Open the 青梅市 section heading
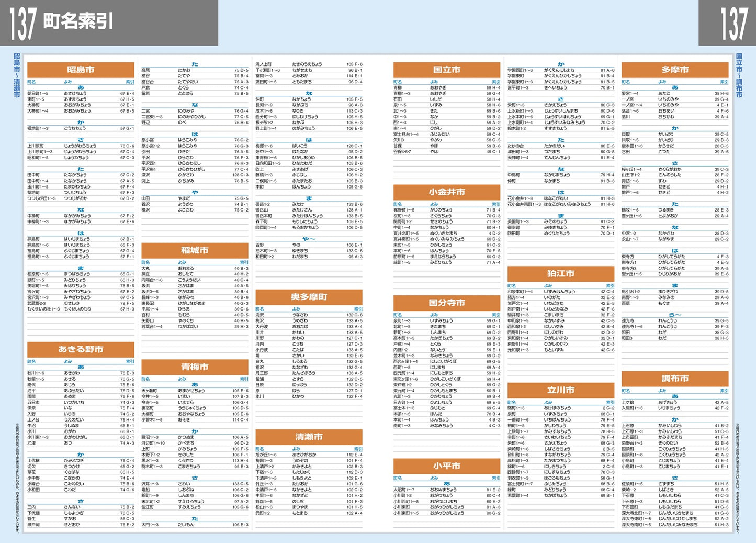Screen dimensions: 756x543 195,367
